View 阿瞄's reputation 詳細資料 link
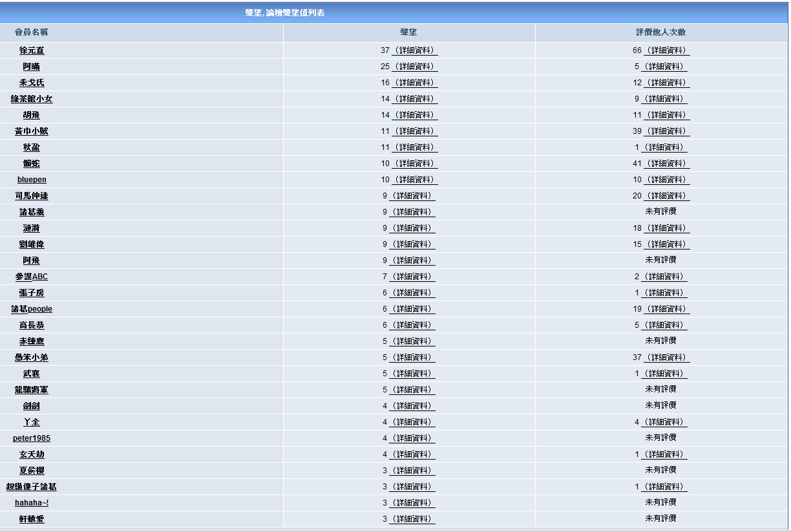Screen dimensions: 791x532 (414, 67)
